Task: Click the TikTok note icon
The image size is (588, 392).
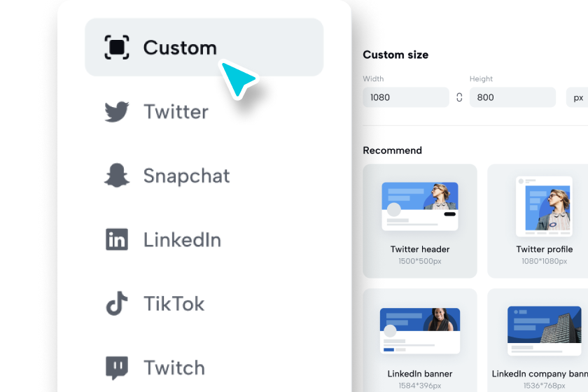Action: click(x=117, y=303)
